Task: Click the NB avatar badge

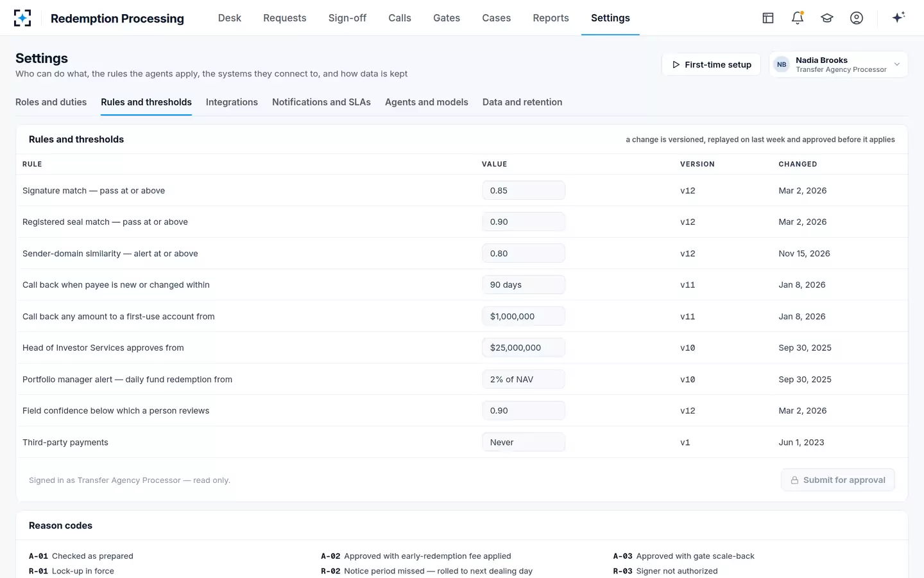Action: 782,64
